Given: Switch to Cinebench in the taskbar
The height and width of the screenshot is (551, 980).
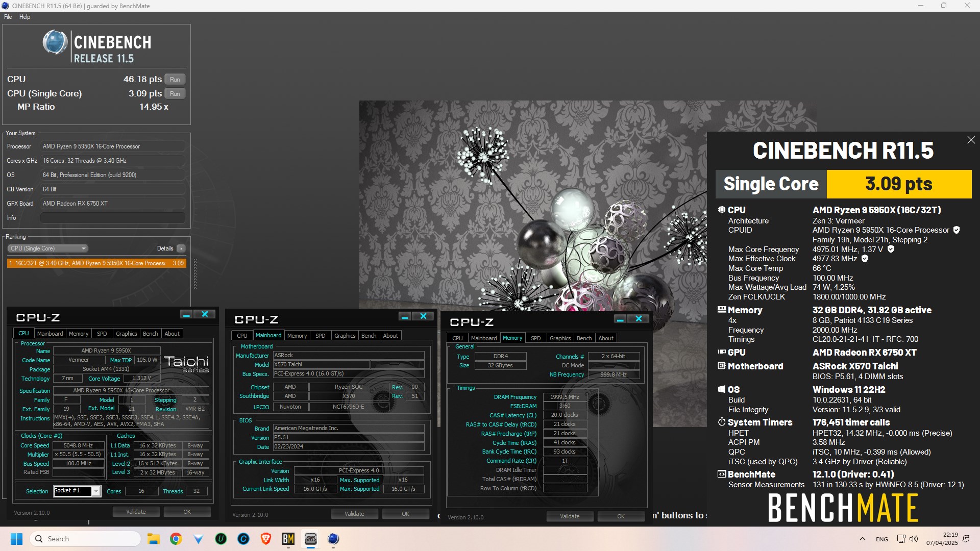Looking at the screenshot, I should [333, 539].
